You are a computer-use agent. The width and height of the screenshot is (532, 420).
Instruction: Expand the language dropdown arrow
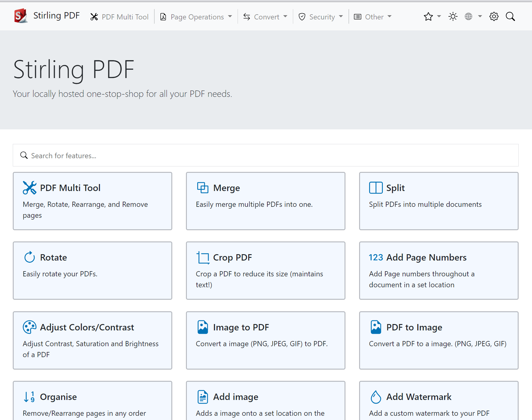pyautogui.click(x=480, y=16)
